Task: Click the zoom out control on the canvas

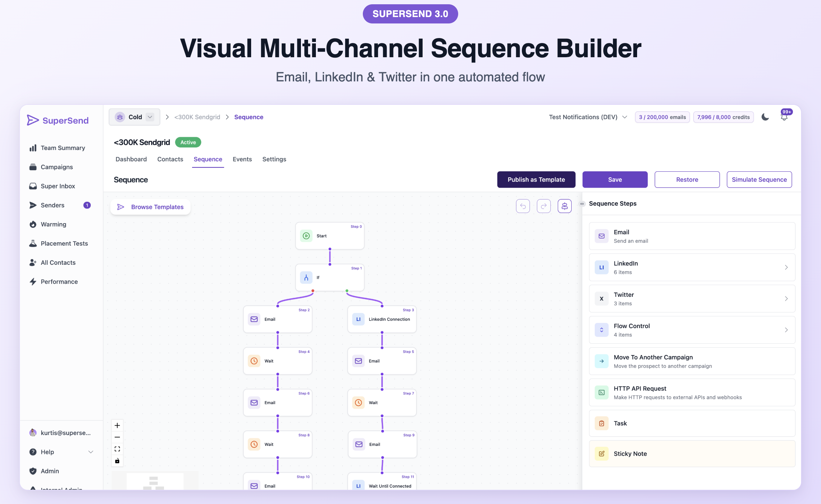Action: click(117, 437)
